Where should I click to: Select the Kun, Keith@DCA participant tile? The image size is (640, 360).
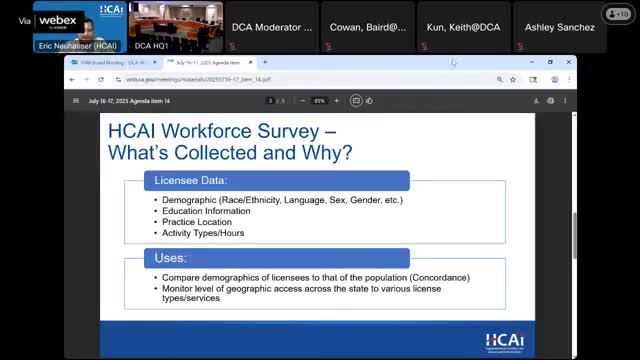[x=464, y=27]
